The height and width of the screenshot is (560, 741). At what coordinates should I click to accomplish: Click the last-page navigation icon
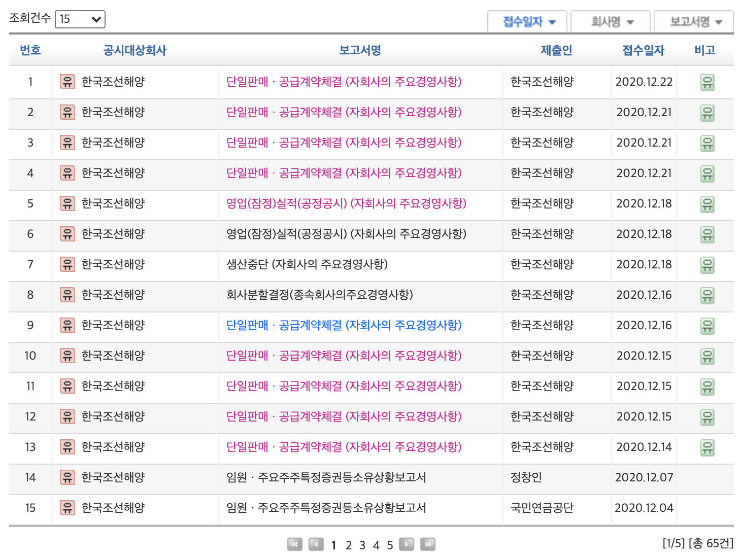tap(428, 544)
